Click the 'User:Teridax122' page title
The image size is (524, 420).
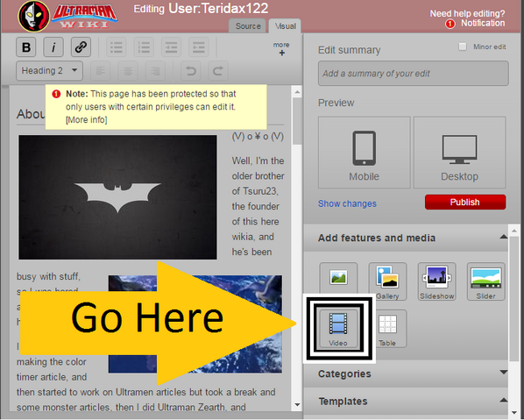218,9
